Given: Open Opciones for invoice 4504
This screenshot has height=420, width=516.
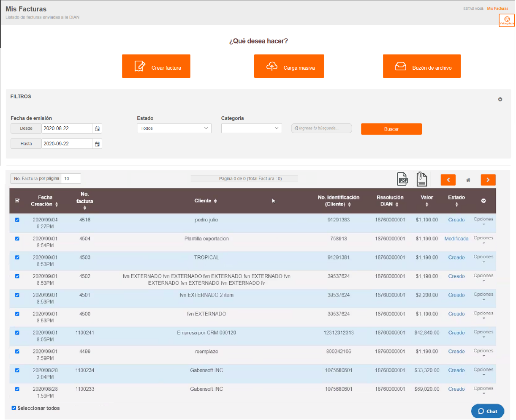Looking at the screenshot, I should point(483,240).
